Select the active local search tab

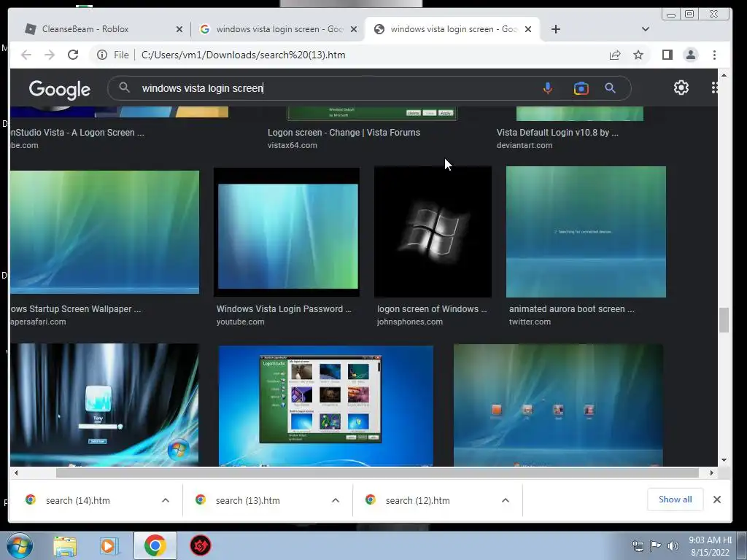pyautogui.click(x=452, y=29)
